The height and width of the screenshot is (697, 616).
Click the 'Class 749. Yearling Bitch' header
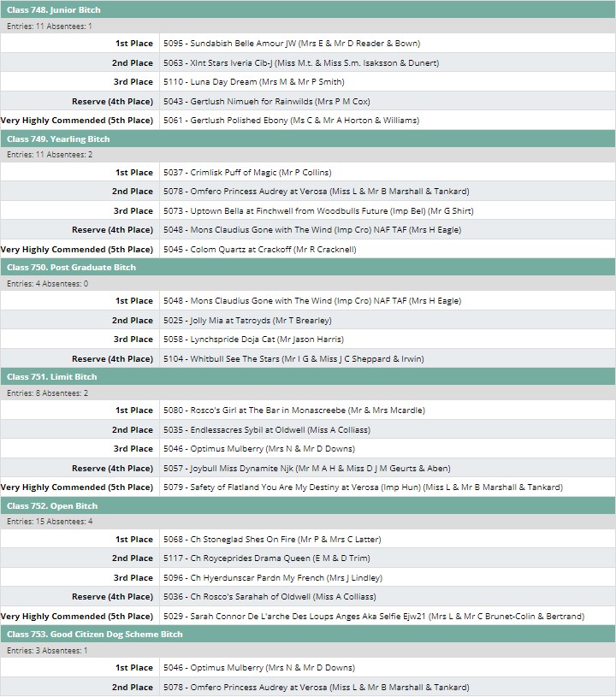[308, 139]
